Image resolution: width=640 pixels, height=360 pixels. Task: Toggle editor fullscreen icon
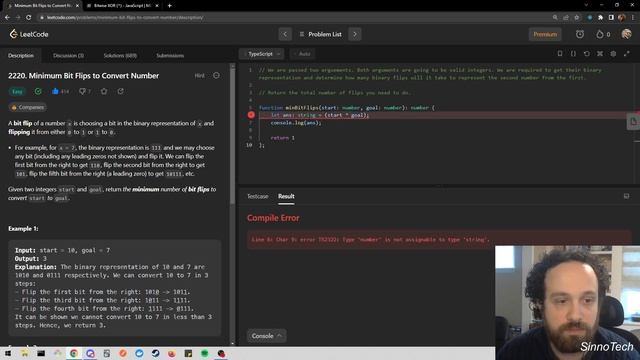click(x=627, y=54)
